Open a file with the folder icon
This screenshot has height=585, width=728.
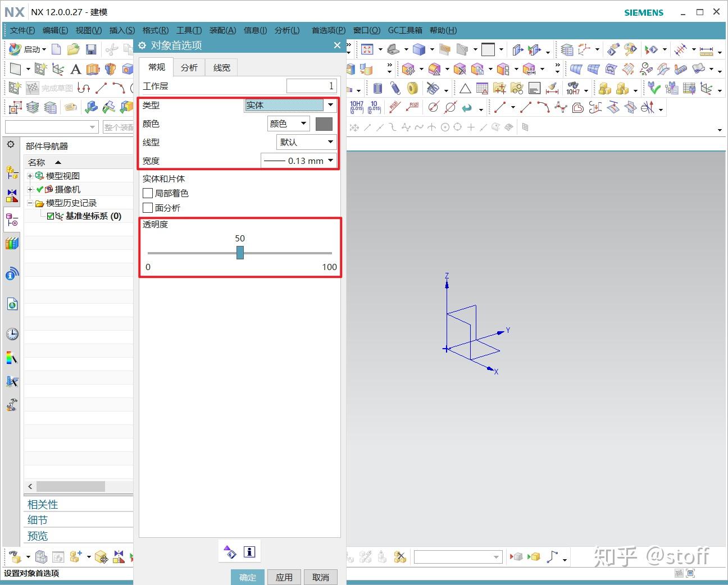tap(73, 50)
